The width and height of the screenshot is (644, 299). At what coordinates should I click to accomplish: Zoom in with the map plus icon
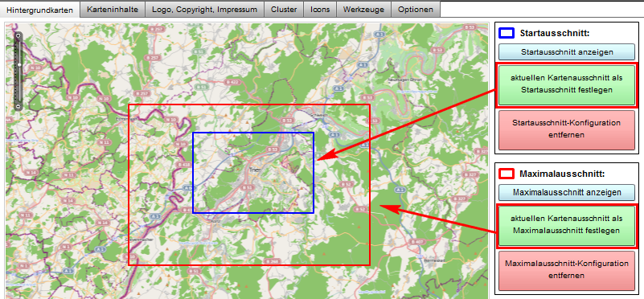tap(18, 35)
